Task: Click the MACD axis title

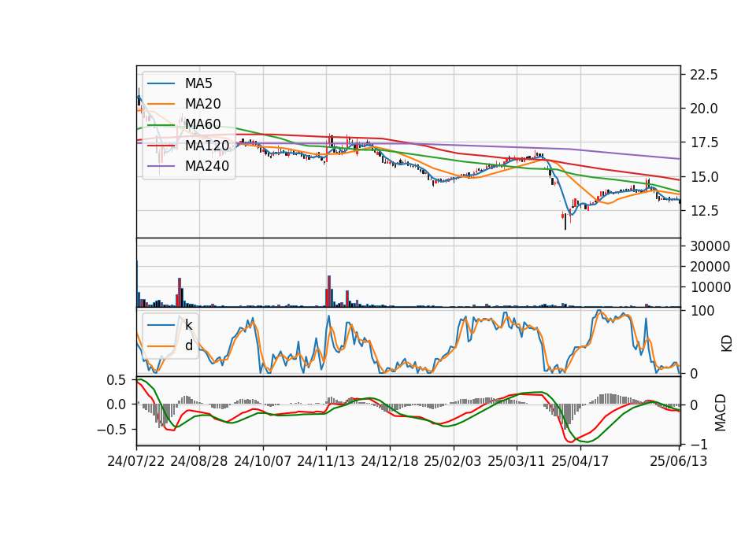Action: point(721,412)
